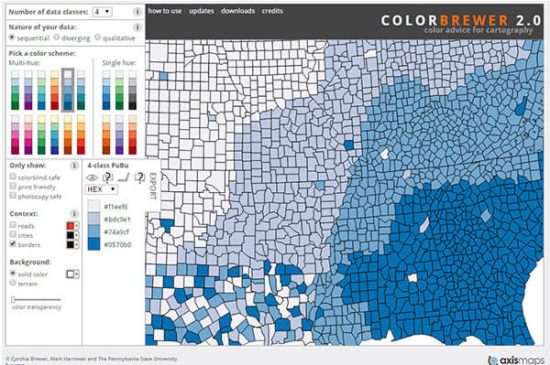
Task: Open the white background color picker dropdown
Action: 72,274
